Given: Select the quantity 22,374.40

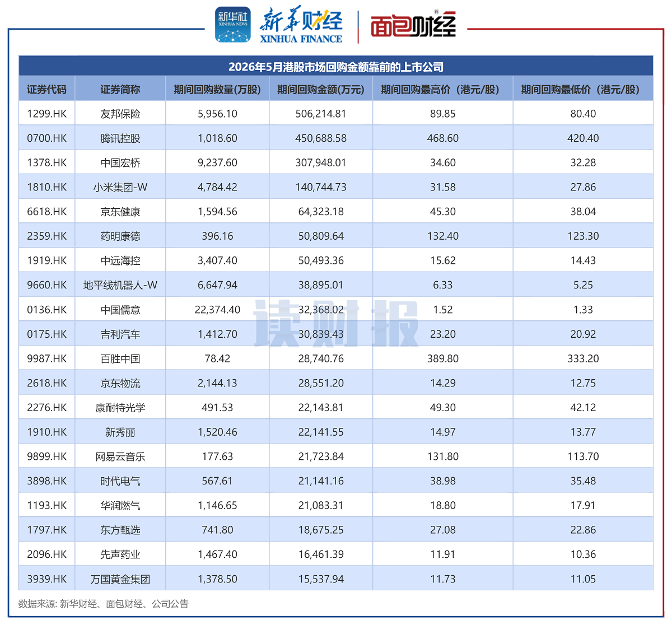Looking at the screenshot, I should coord(217,310).
